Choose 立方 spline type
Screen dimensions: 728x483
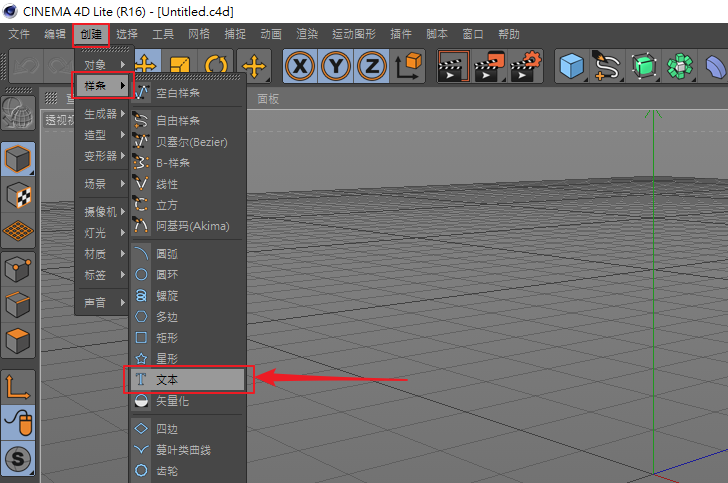tap(188, 205)
